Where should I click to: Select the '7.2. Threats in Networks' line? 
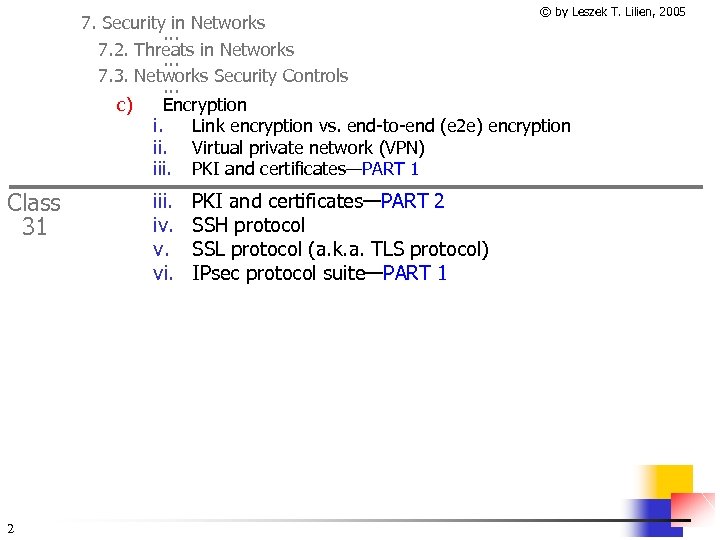pos(196,49)
